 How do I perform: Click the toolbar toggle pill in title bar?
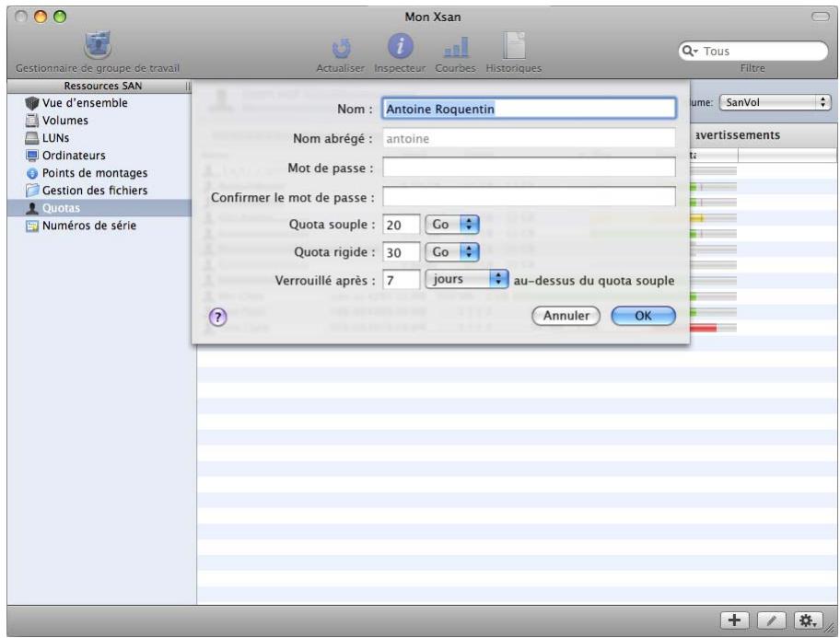click(820, 17)
